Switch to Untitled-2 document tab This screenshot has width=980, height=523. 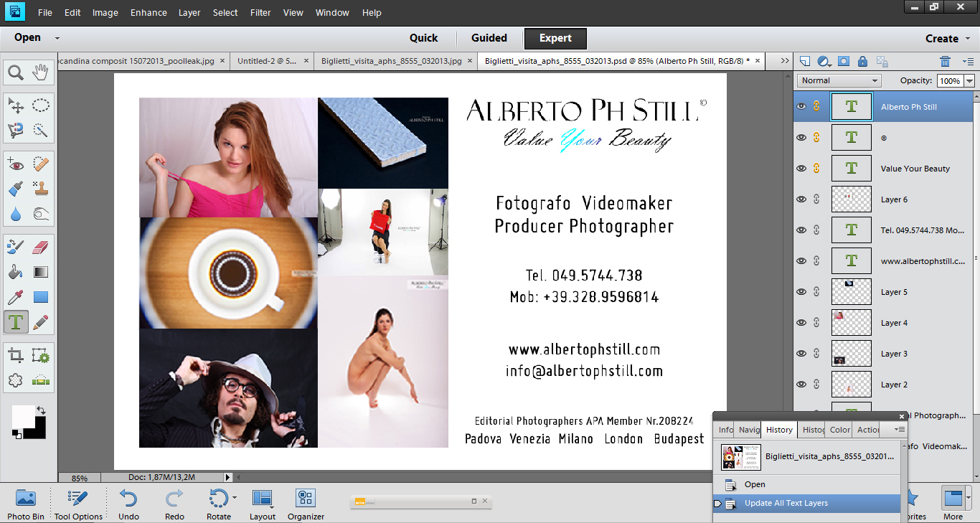coord(267,61)
